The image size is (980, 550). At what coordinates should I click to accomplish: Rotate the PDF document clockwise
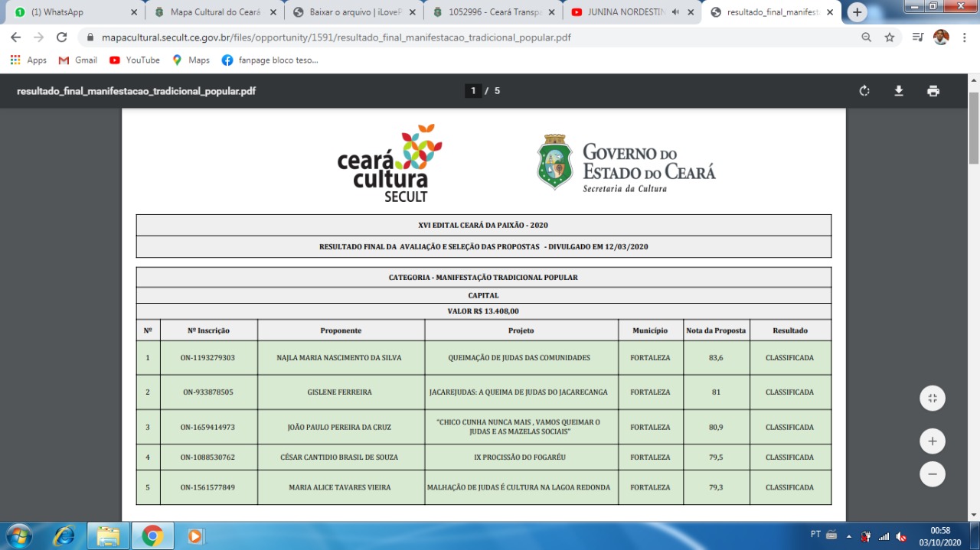(864, 91)
